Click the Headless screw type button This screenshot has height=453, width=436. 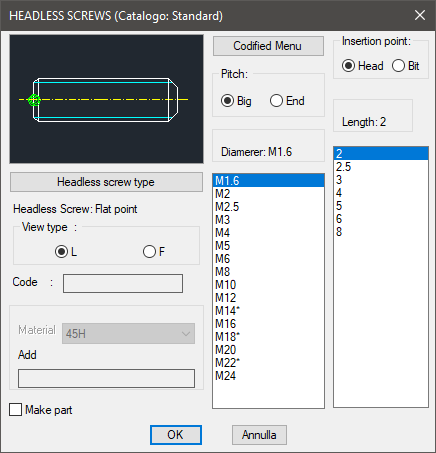point(106,182)
